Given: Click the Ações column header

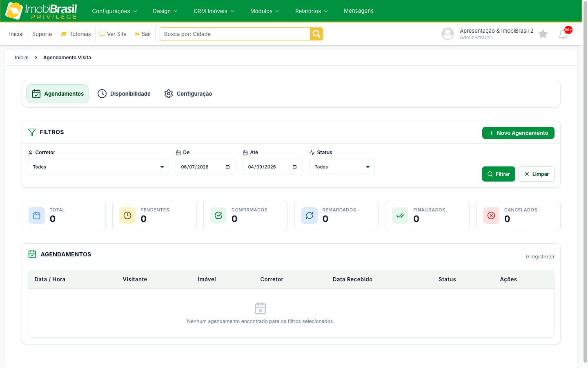Looking at the screenshot, I should [x=508, y=280].
